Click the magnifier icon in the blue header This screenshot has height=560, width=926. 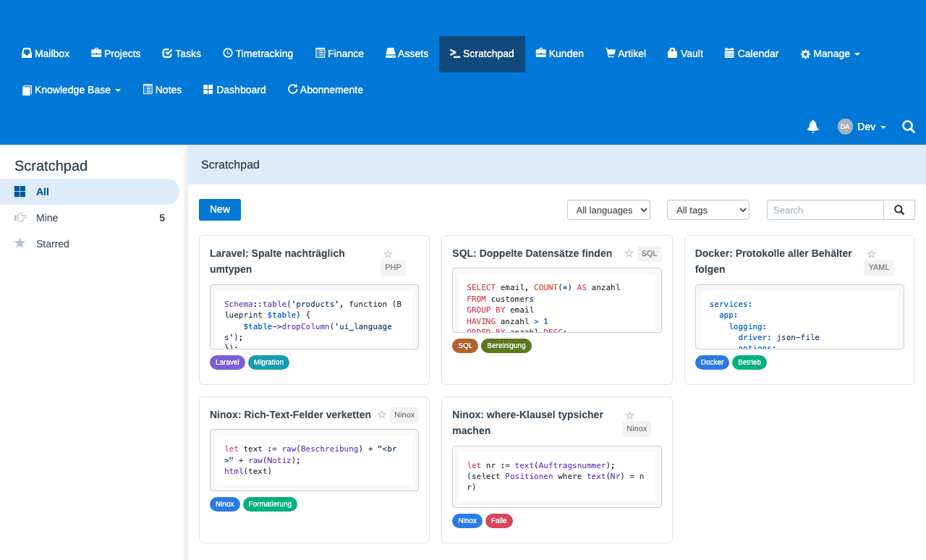coord(909,127)
